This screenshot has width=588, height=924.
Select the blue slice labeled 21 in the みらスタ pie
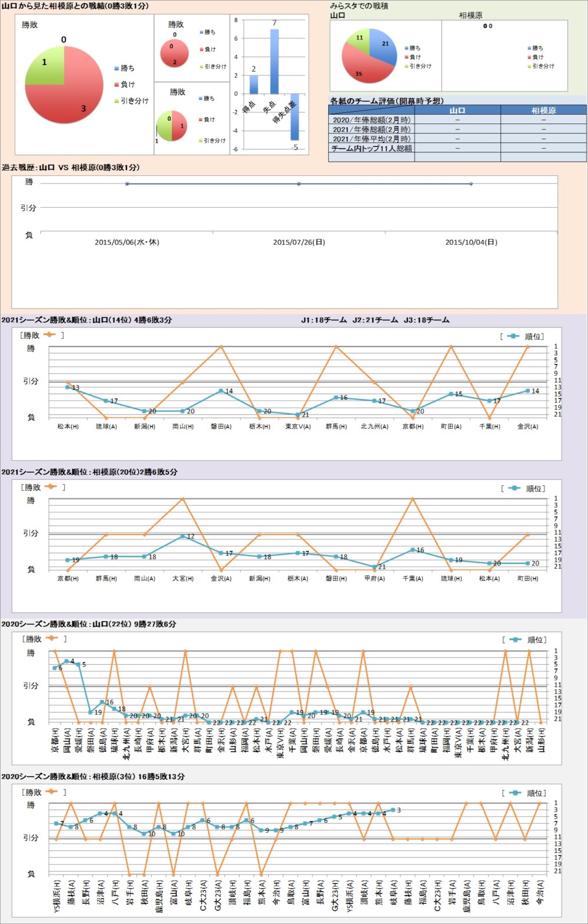coord(382,47)
